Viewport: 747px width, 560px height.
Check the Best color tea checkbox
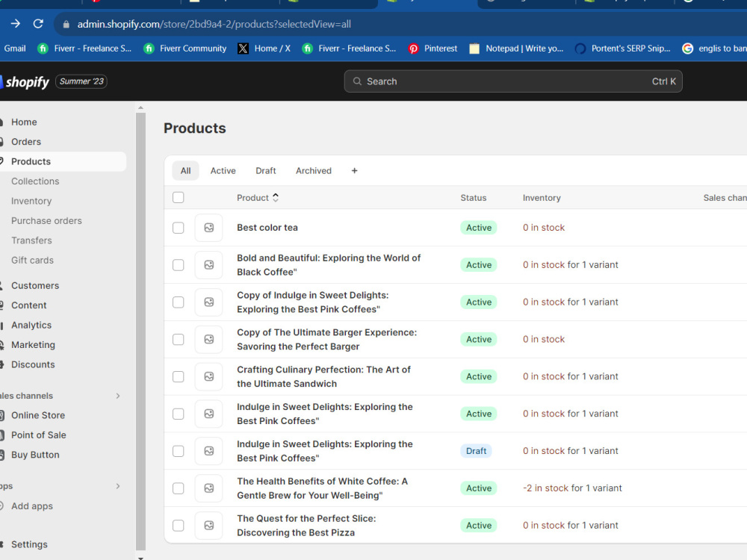tap(179, 228)
